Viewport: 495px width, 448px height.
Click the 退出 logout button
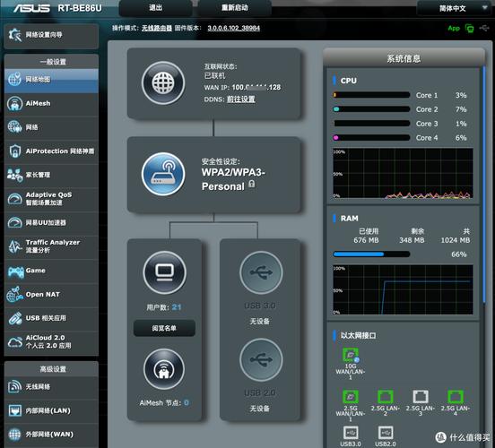tap(155, 8)
